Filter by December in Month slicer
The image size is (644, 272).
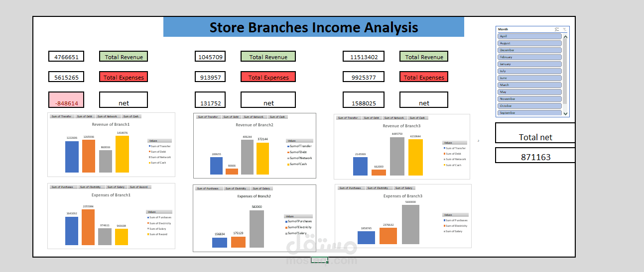pyautogui.click(x=529, y=50)
